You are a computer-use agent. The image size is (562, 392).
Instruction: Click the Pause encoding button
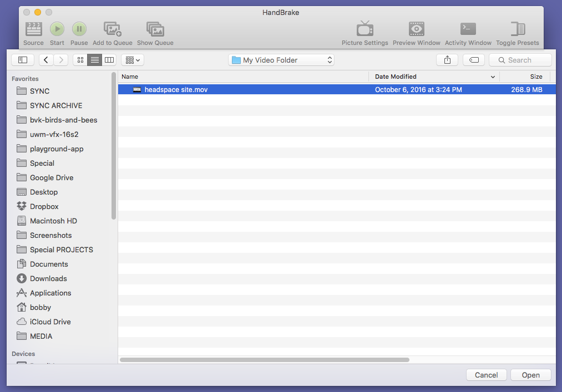pyautogui.click(x=79, y=29)
